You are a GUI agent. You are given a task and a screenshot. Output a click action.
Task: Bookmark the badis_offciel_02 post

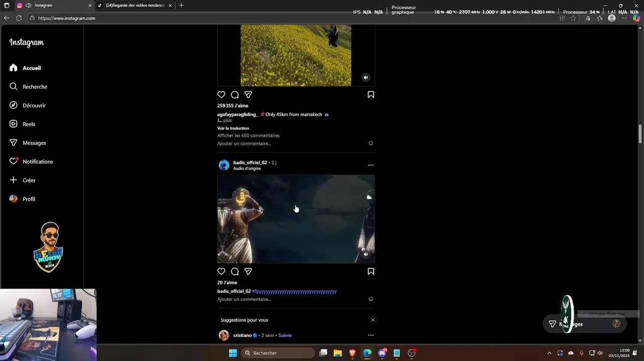coord(371,271)
